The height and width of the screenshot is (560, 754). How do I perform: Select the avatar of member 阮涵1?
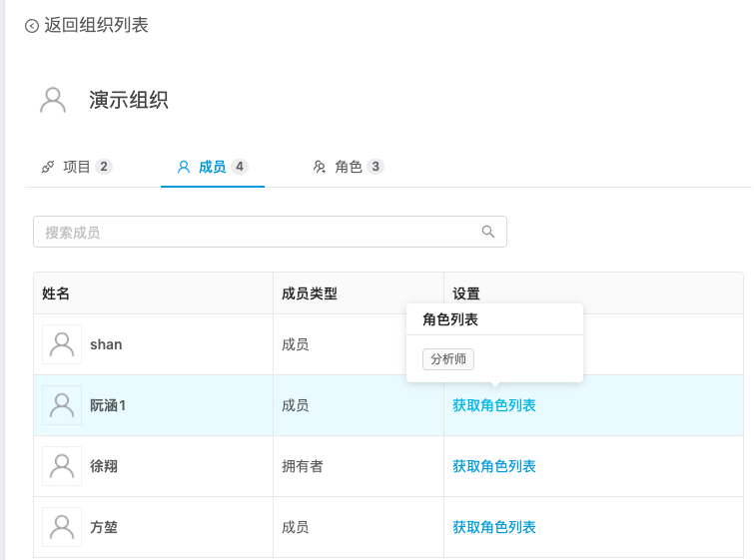point(62,405)
